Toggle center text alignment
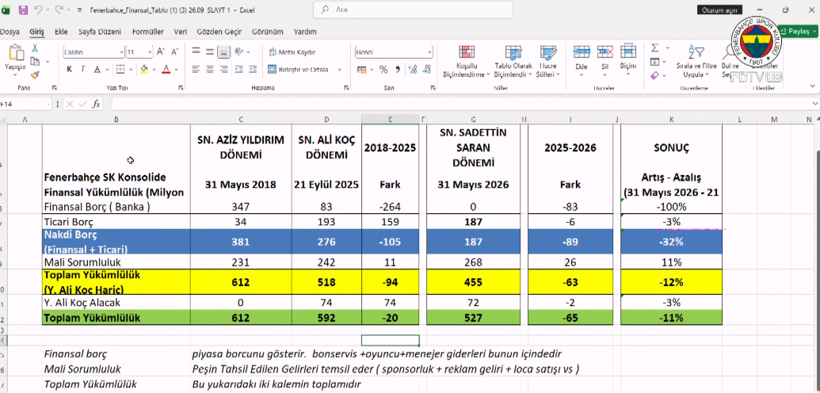Screen dimensions: 820x393 (210, 69)
